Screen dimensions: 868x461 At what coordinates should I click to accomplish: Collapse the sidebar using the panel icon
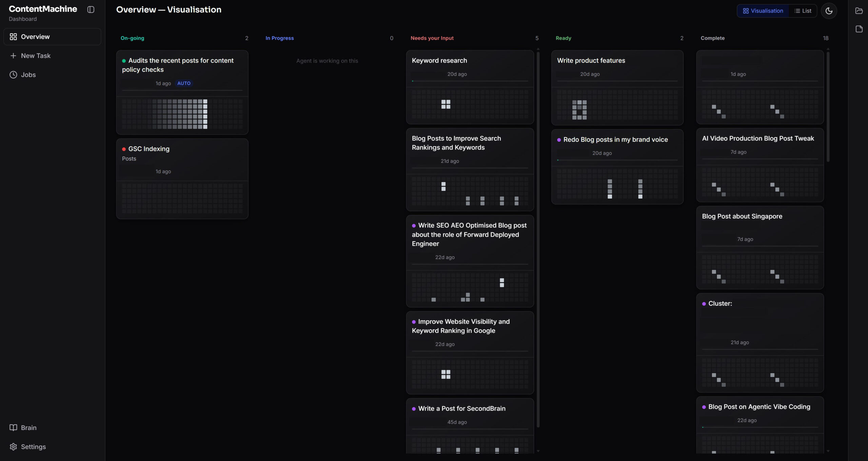point(91,9)
